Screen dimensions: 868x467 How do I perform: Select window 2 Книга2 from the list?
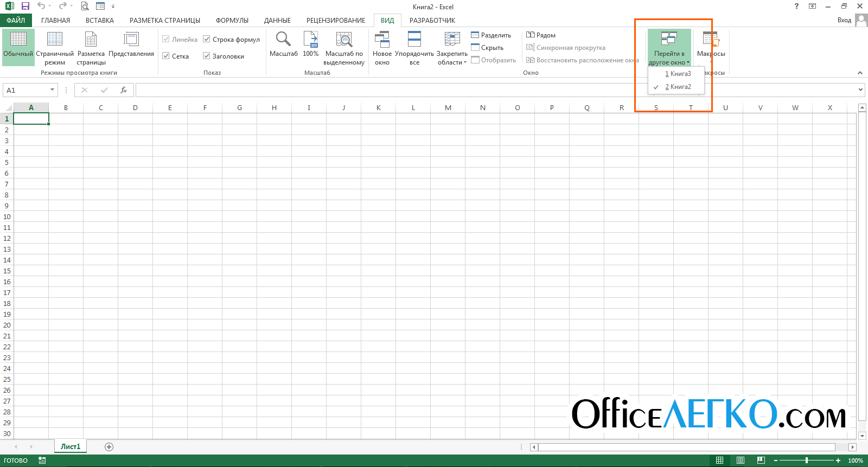pos(676,87)
